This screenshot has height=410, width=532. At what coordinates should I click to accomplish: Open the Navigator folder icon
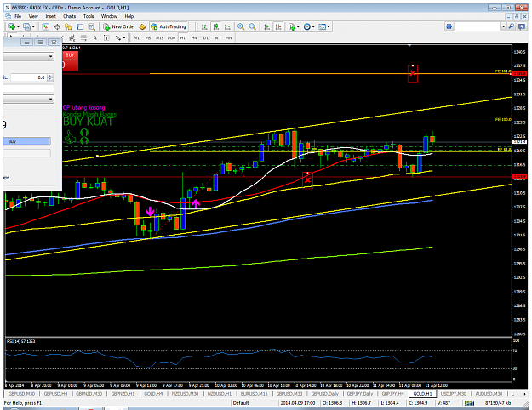coord(69,26)
